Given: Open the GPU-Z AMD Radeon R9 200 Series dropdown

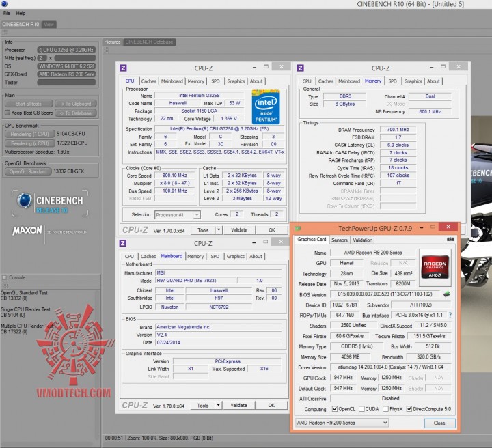Looking at the screenshot, I should pyautogui.click(x=342, y=423).
